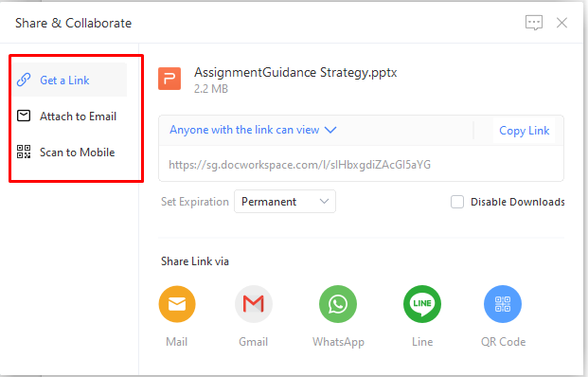Share the link via Line icon

(422, 304)
